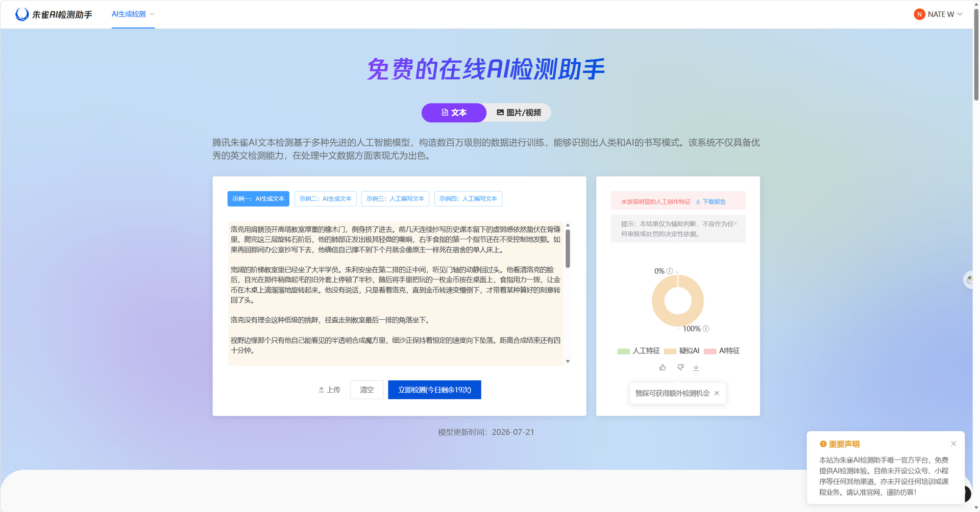Viewport: 980px width, 512px height.
Task: Click the info icon next to 100%
Action: [x=706, y=328]
